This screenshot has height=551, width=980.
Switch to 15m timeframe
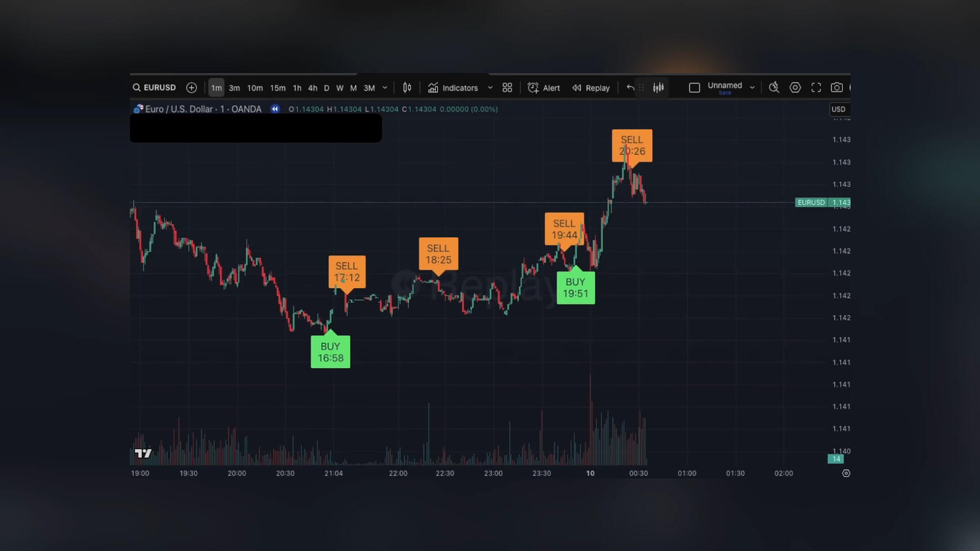click(x=277, y=88)
